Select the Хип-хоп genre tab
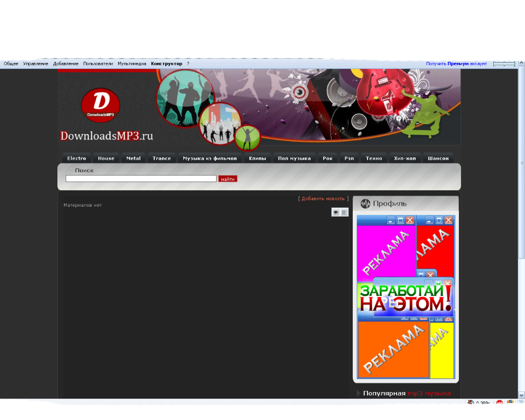 click(x=405, y=158)
